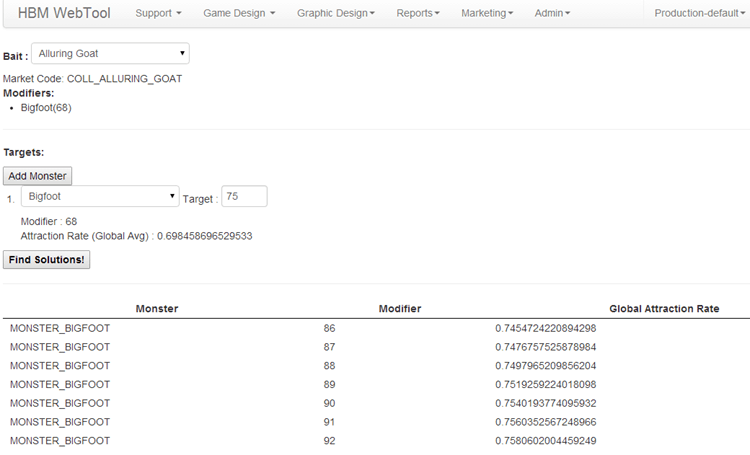
Task: Expand the Graphic Design menu
Action: (336, 14)
